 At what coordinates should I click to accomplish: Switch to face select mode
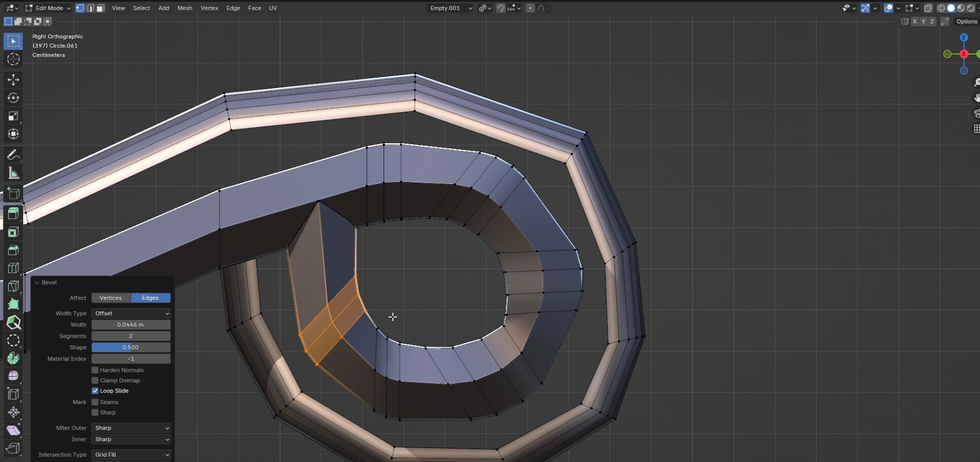(x=100, y=8)
